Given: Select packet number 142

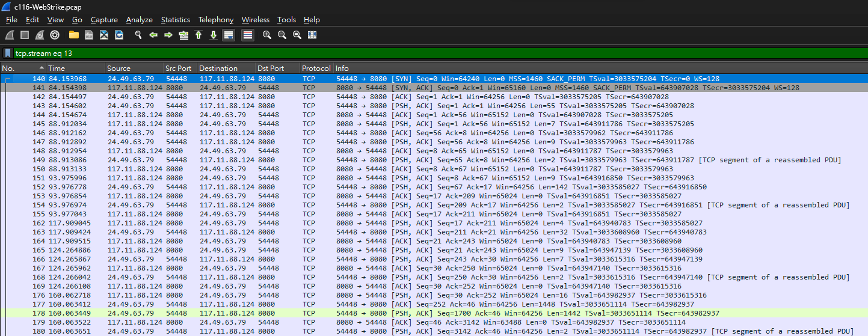Looking at the screenshot, I should point(434,97).
